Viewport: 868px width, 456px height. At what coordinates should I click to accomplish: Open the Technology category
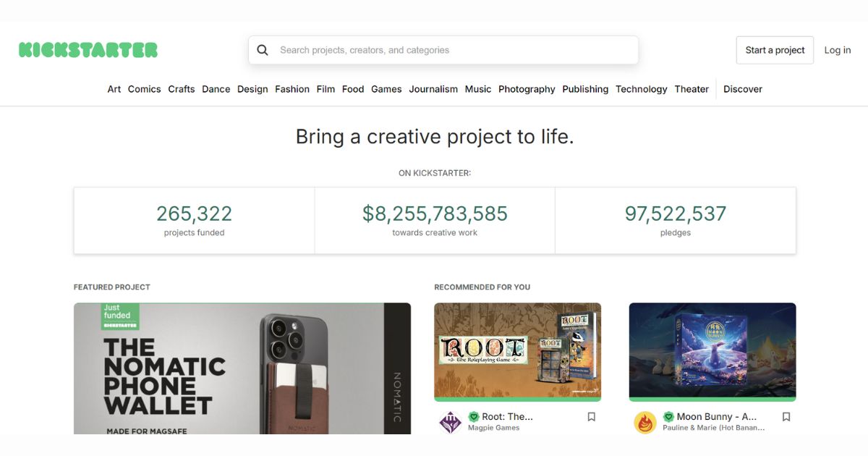pyautogui.click(x=641, y=88)
